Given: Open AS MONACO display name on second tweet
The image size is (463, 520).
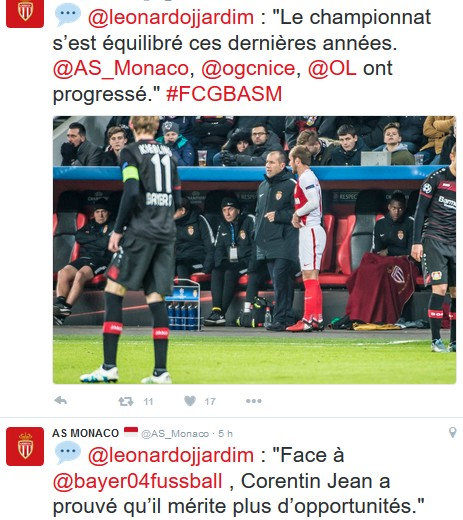Looking at the screenshot, I should pyautogui.click(x=86, y=433).
